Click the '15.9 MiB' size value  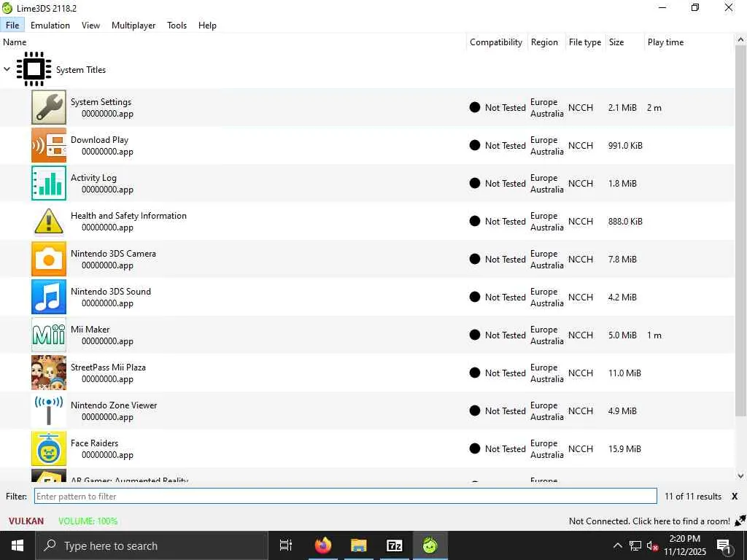pos(624,448)
